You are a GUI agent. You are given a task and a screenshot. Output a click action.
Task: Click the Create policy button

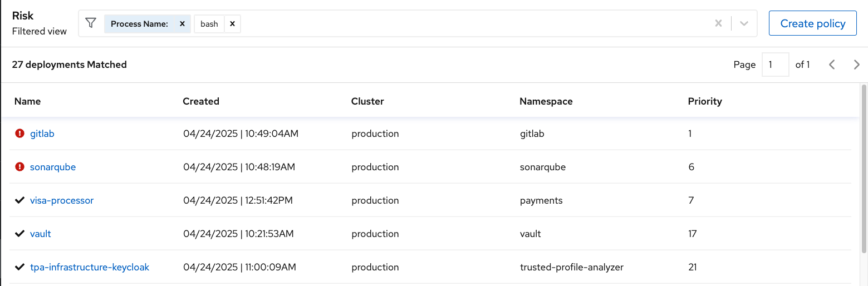813,23
